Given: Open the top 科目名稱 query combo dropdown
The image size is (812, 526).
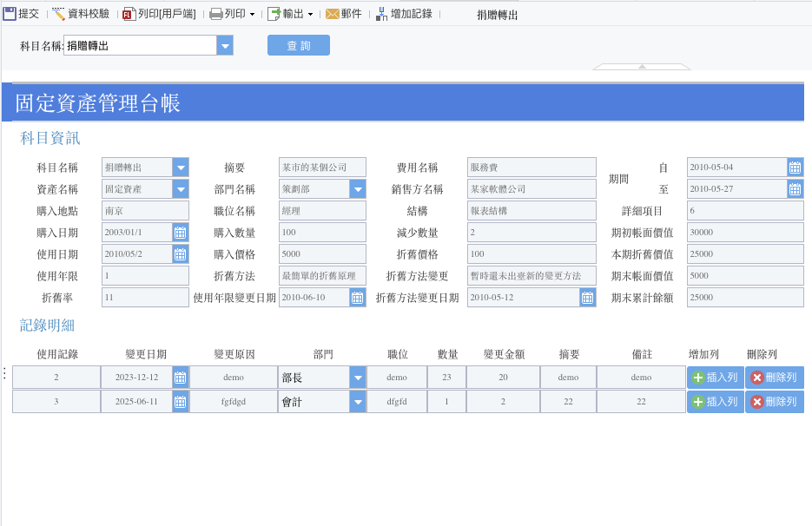Looking at the screenshot, I should coord(225,45).
